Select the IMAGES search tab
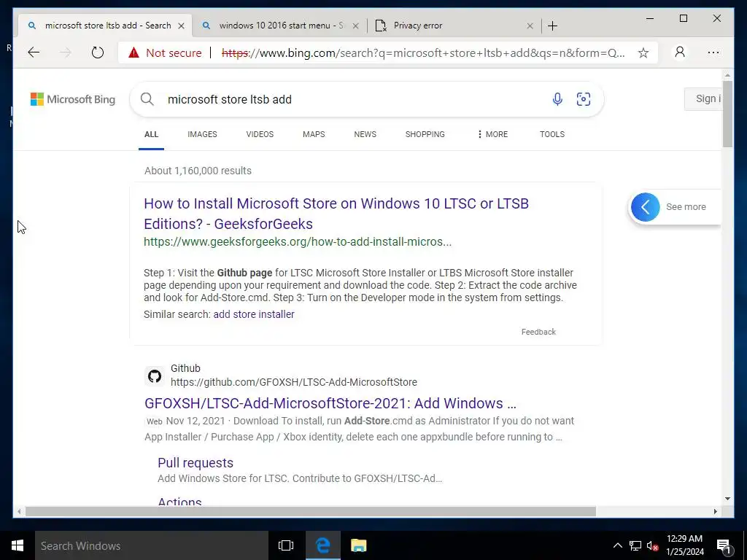Image resolution: width=747 pixels, height=560 pixels. 202,134
